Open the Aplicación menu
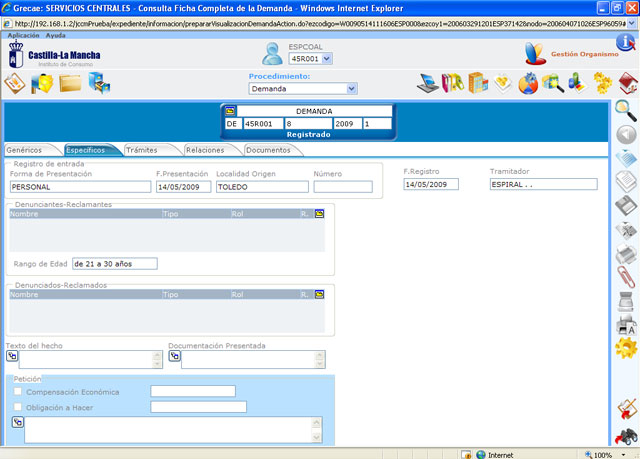The image size is (640, 459). [23, 35]
